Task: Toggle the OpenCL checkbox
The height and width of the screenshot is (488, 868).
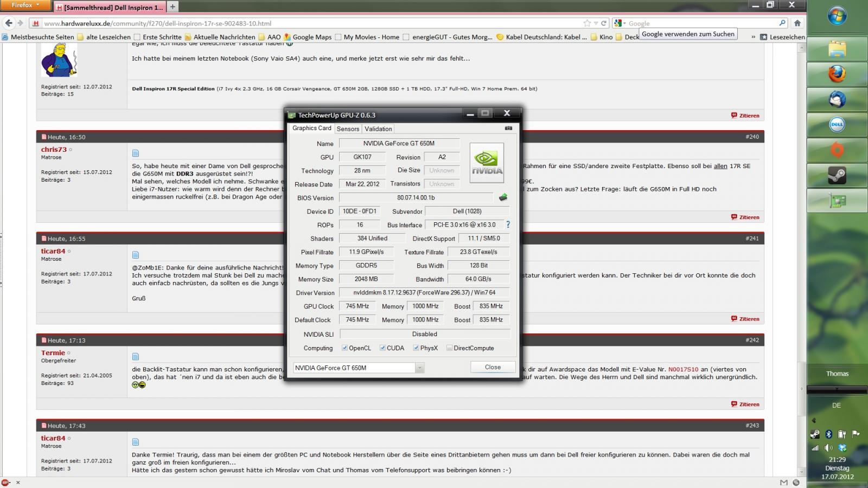Action: coord(344,348)
